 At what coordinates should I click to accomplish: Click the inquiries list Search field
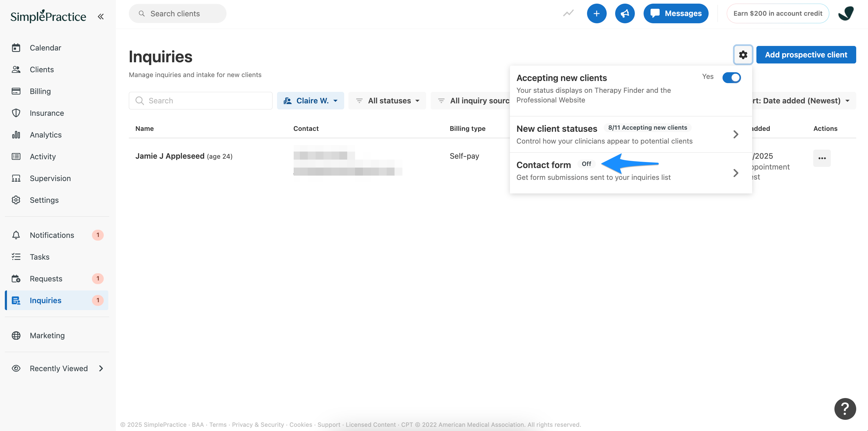point(201,101)
